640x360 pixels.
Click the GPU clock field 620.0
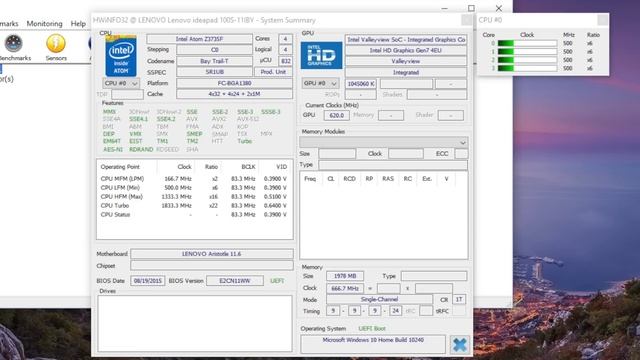click(336, 116)
